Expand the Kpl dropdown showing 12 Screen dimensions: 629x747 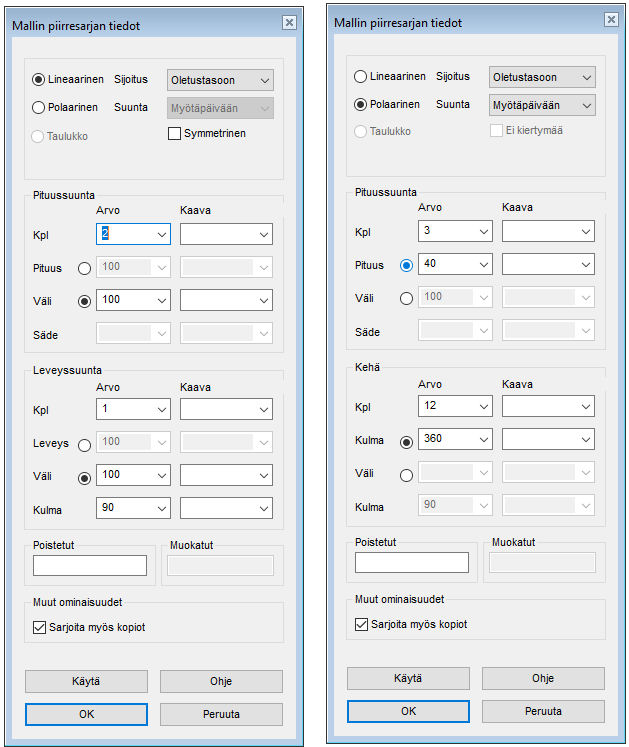point(484,407)
